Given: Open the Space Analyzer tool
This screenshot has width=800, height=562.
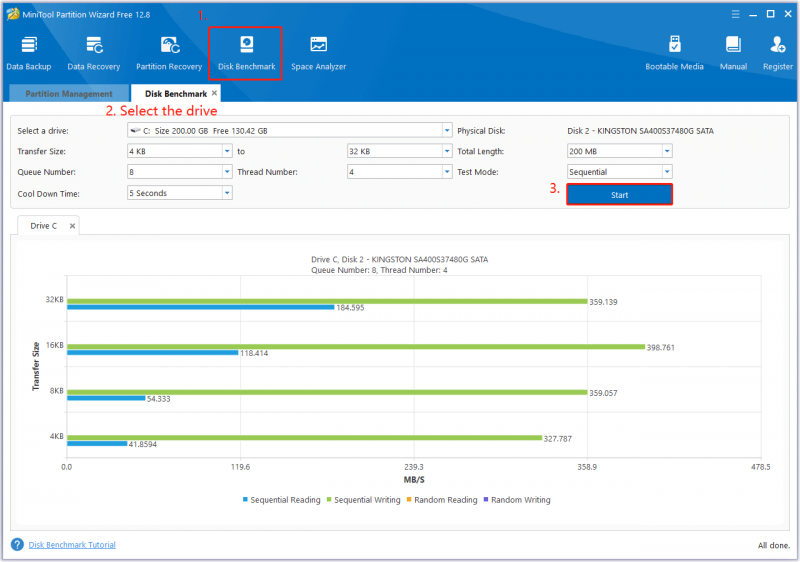Looking at the screenshot, I should (318, 53).
